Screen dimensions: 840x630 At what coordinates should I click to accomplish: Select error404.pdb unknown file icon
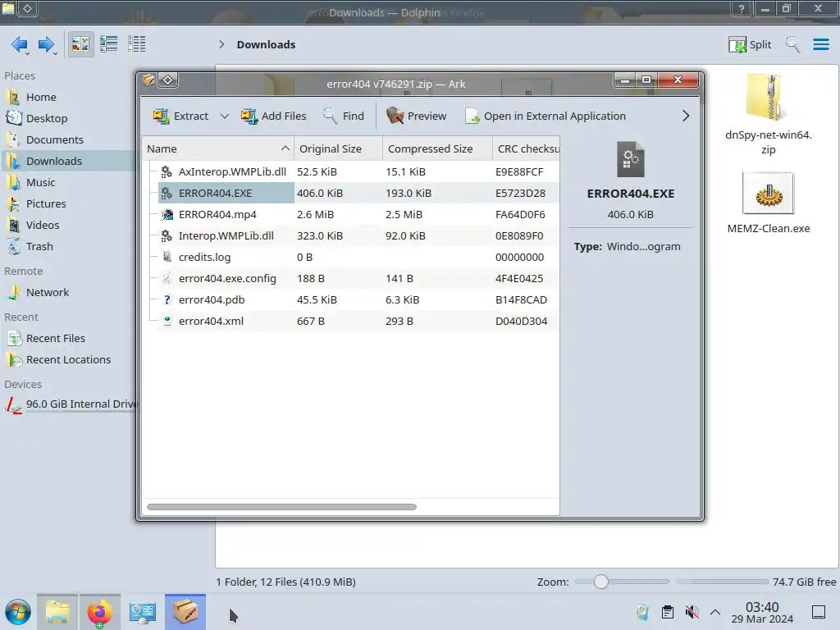pos(167,300)
